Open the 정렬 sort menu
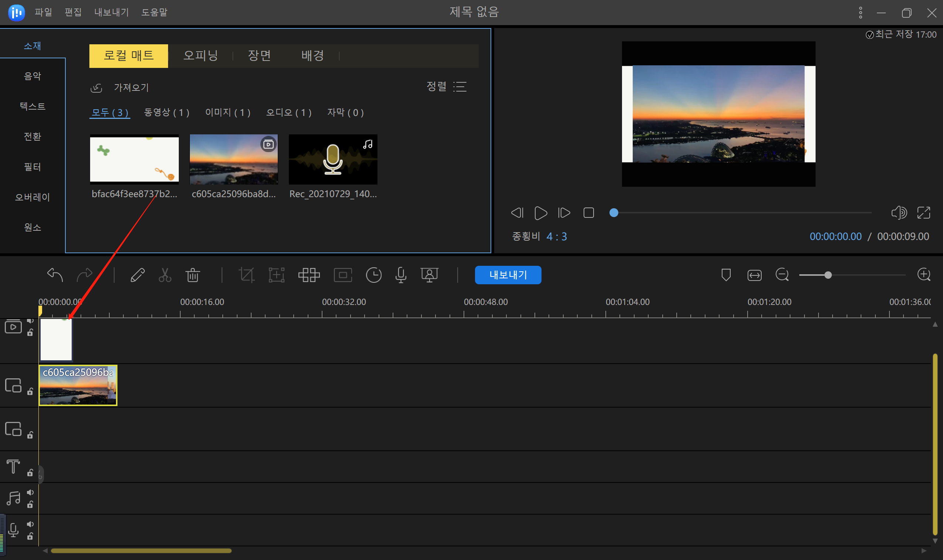Screen dimensions: 943x560 coord(446,86)
